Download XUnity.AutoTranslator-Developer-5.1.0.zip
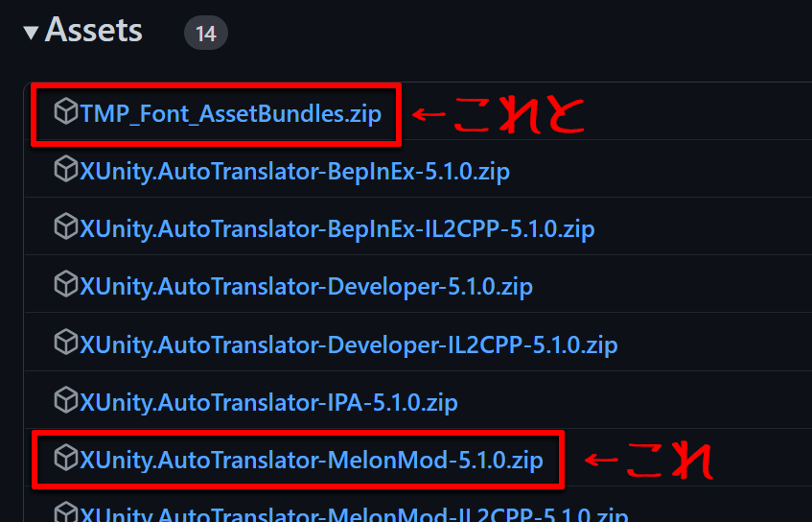The height and width of the screenshot is (522, 812). point(307,286)
